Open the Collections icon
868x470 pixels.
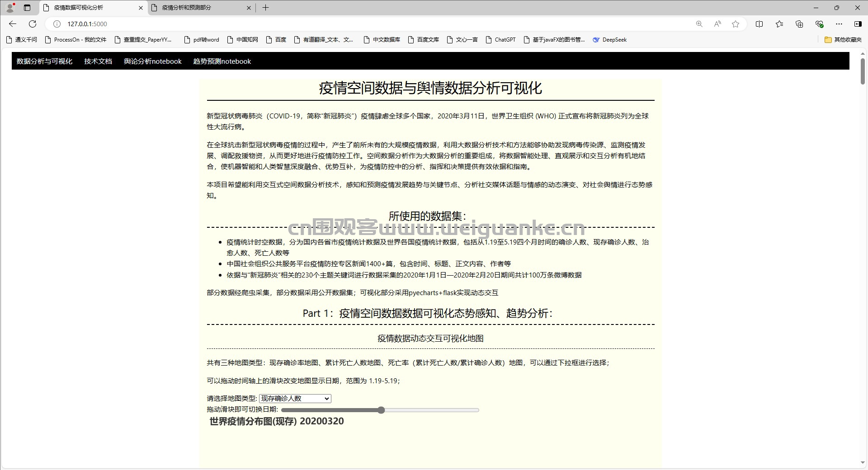coord(799,24)
